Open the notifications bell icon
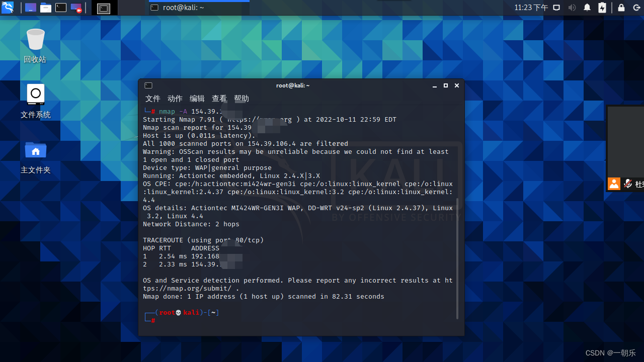Screen dimensions: 644x362 [587, 8]
